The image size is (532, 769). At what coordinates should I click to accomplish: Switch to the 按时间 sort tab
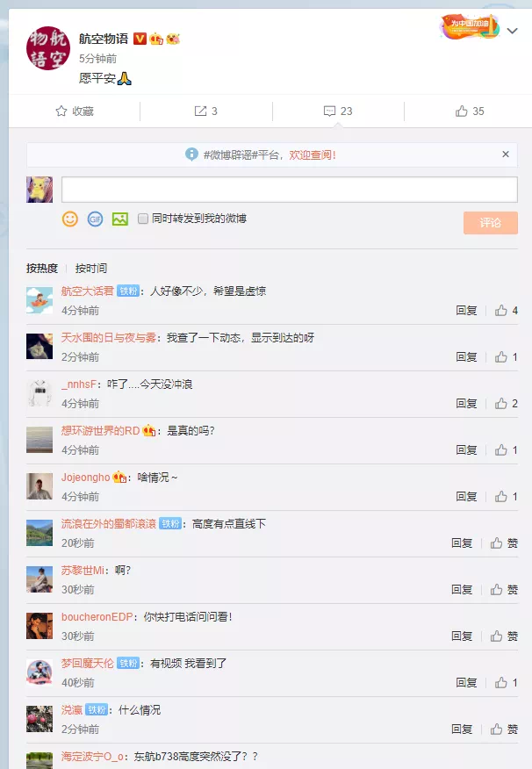(91, 269)
